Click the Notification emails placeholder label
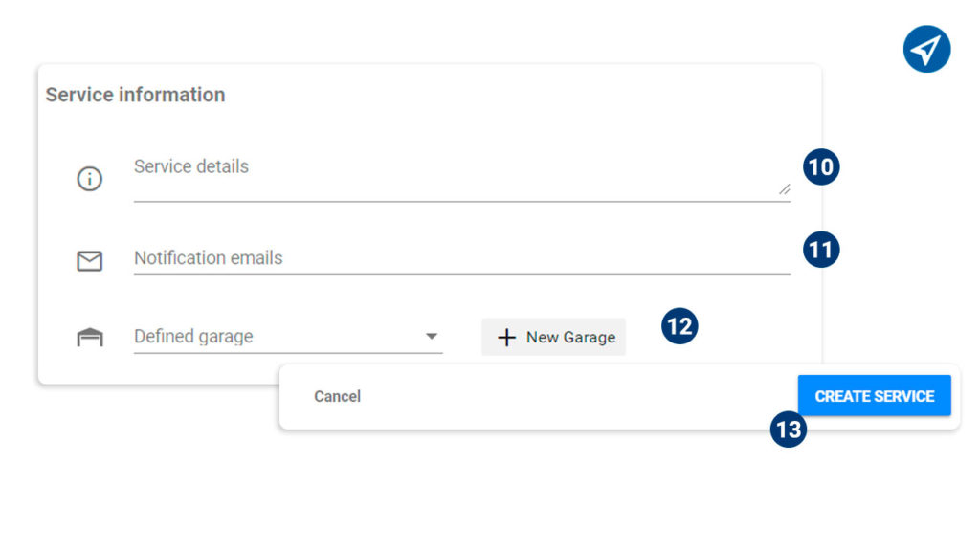This screenshot has height=551, width=980. pyautogui.click(x=208, y=258)
